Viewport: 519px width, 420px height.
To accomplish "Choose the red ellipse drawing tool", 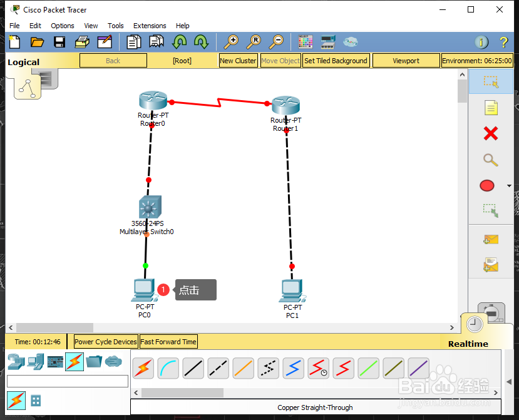I will click(487, 186).
